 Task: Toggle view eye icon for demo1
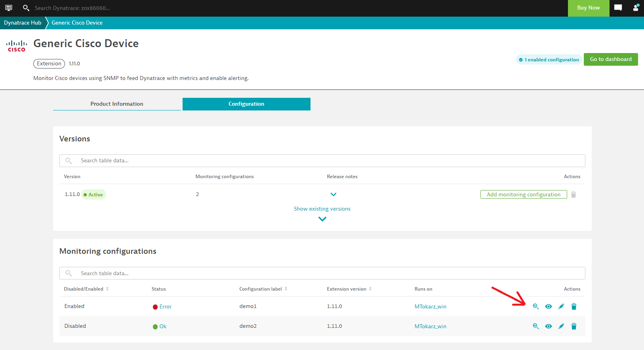[549, 306]
